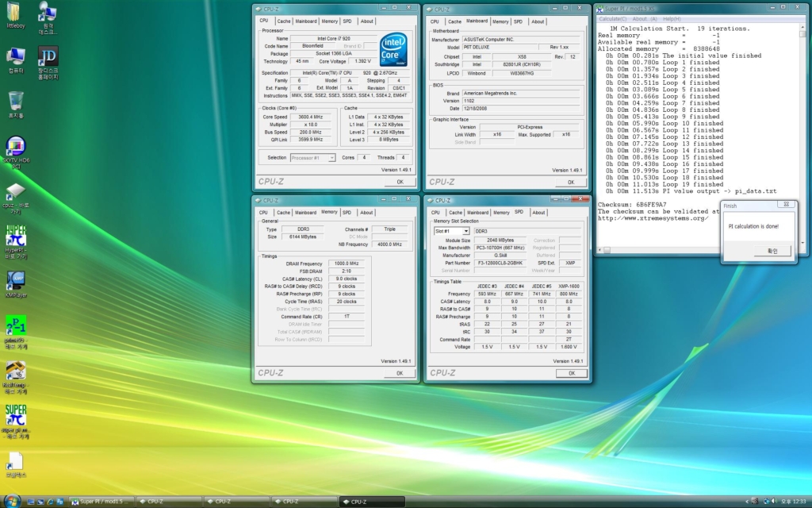Select the RealTemp desktop shortcut
The image size is (812, 508).
(x=16, y=377)
